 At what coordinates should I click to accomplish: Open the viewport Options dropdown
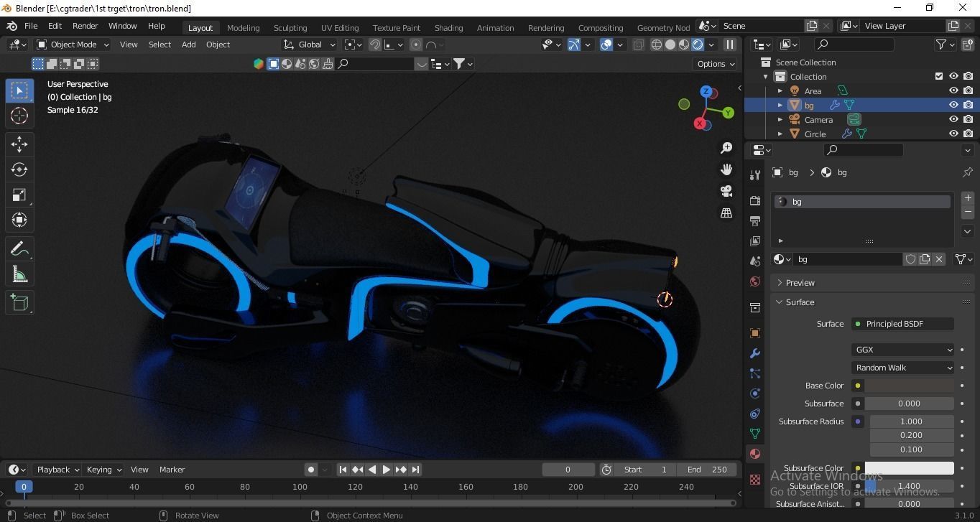tap(716, 64)
